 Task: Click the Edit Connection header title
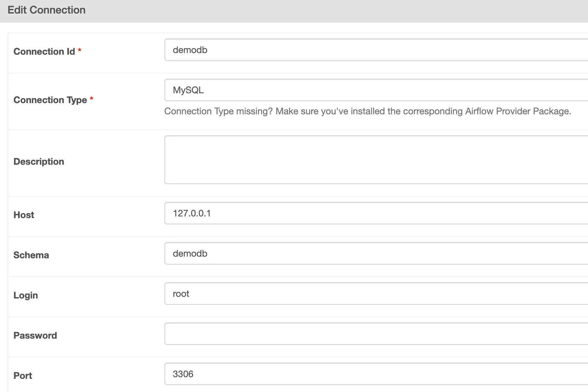click(x=46, y=10)
